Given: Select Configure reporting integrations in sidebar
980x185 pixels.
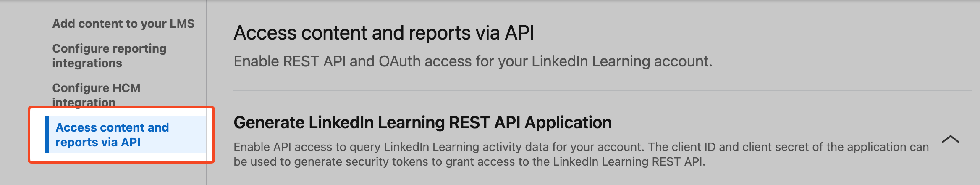Looking at the screenshot, I should [109, 55].
